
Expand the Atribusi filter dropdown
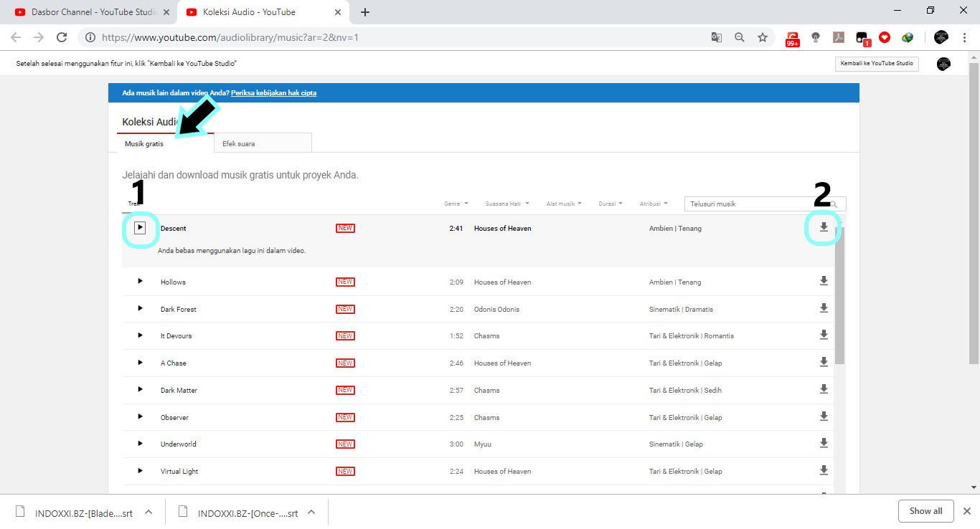(x=655, y=204)
